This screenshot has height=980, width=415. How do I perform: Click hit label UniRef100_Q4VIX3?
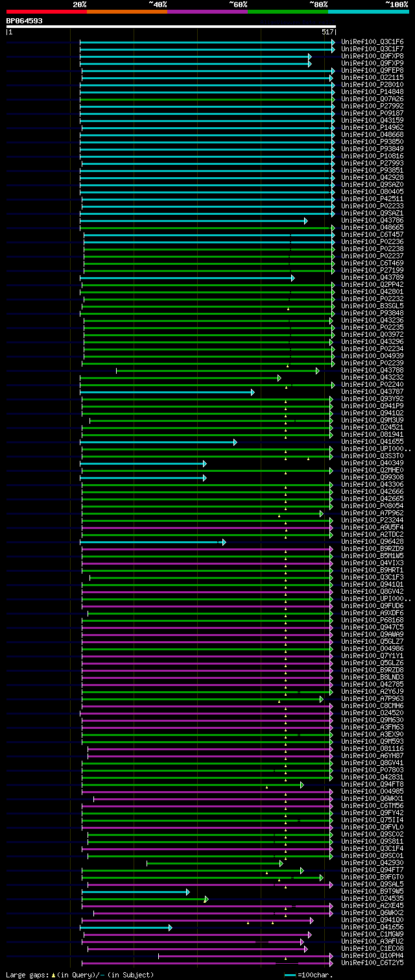(x=372, y=563)
